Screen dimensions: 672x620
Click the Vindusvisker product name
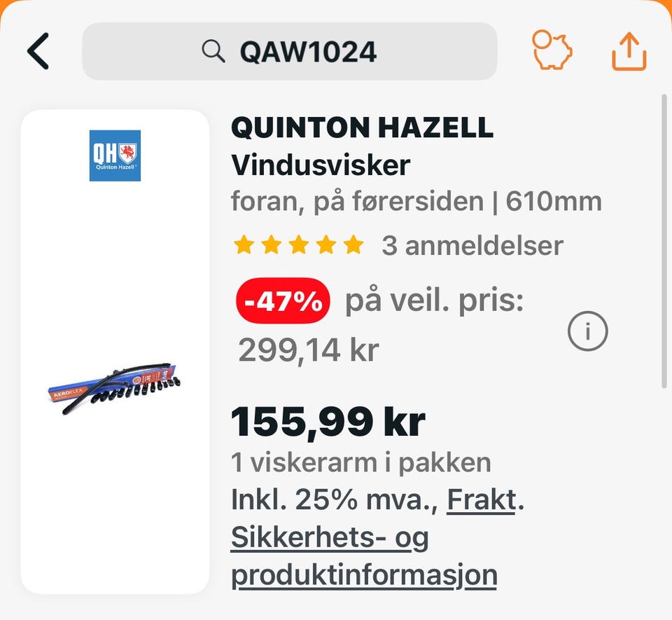point(321,165)
